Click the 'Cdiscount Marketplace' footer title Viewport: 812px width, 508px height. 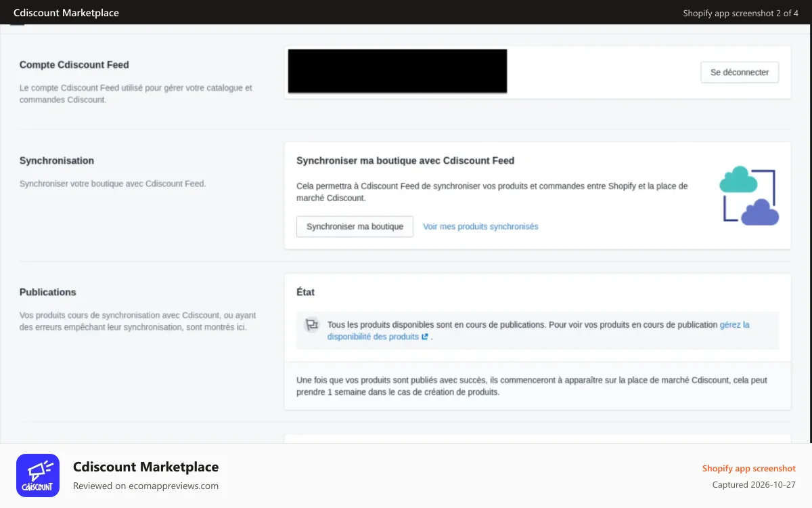tap(145, 467)
